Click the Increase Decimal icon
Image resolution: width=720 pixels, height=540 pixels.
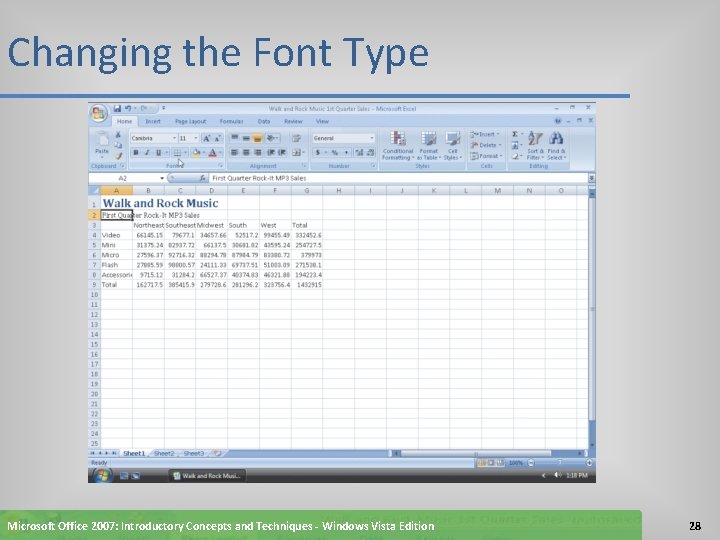(359, 152)
